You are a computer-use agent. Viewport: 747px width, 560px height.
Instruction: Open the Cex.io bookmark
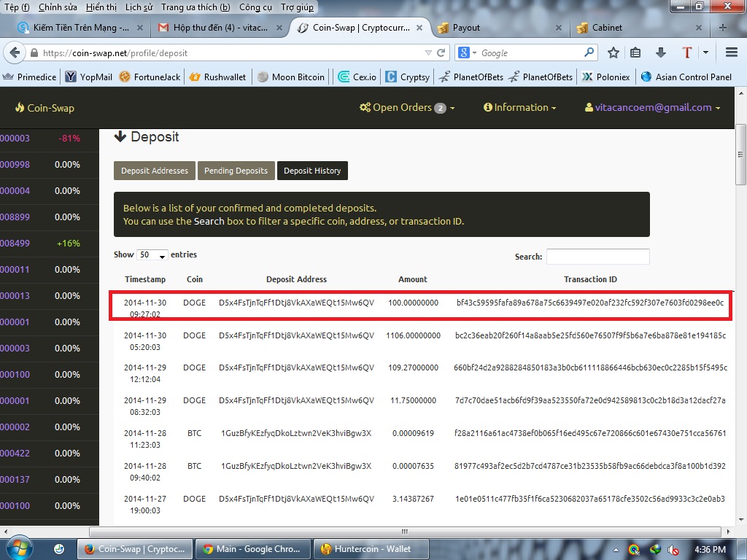[357, 75]
